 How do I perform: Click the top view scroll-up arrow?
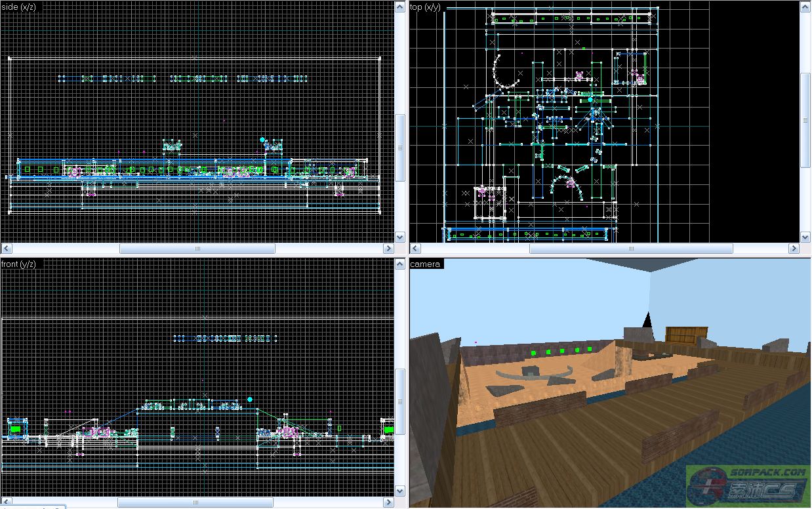pyautogui.click(x=805, y=6)
